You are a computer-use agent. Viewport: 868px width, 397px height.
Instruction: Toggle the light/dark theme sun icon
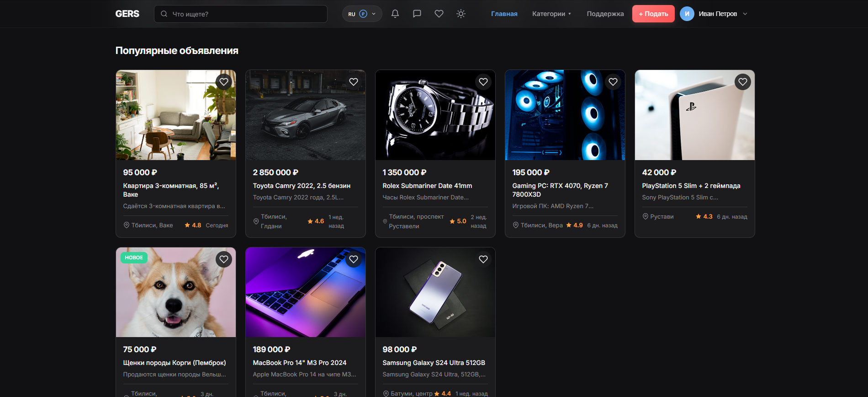tap(461, 14)
